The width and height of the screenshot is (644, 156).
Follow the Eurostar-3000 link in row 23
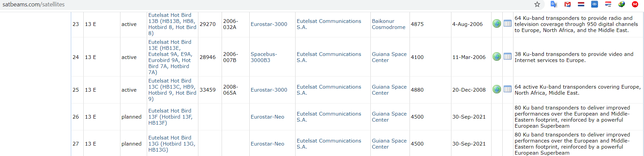[269, 24]
